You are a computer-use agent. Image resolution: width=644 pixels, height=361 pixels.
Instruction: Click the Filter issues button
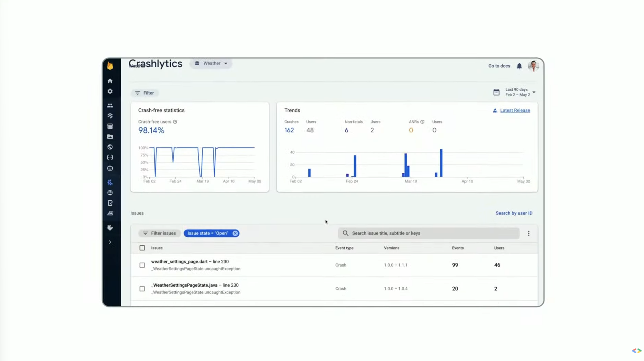click(160, 233)
